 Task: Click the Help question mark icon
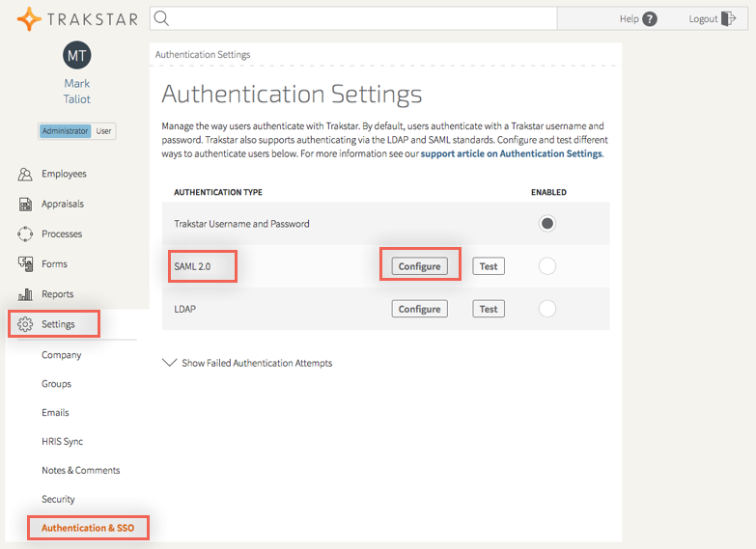[650, 19]
